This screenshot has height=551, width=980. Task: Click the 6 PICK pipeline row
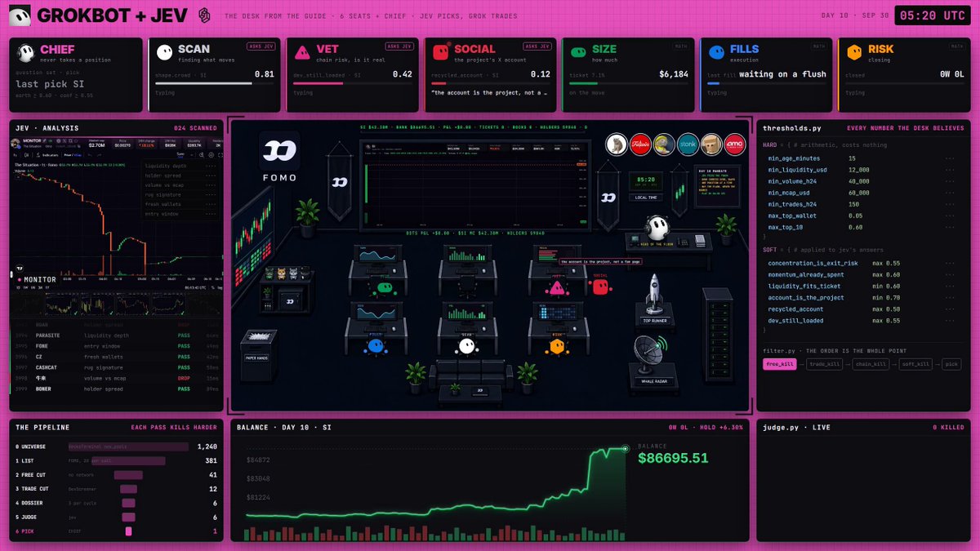[x=116, y=531]
